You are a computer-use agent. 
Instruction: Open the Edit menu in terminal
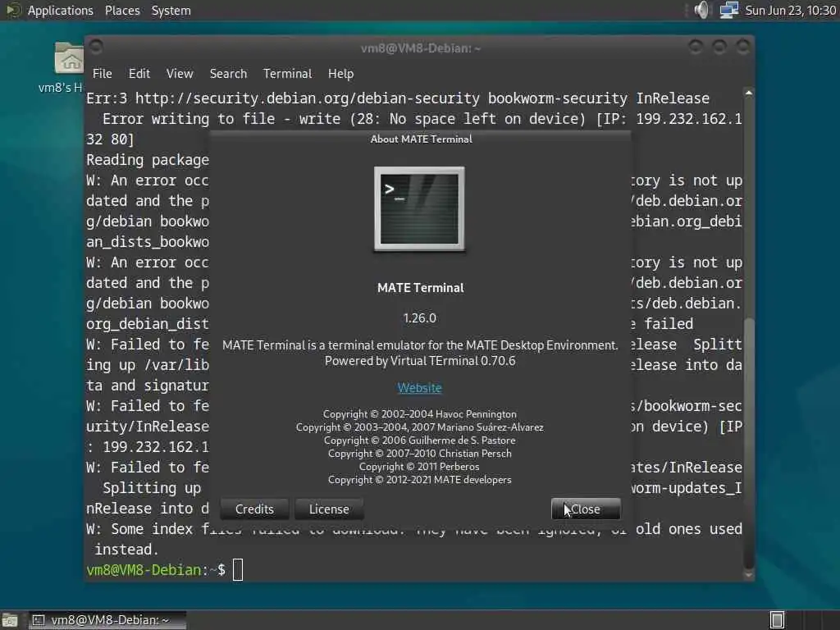click(139, 73)
